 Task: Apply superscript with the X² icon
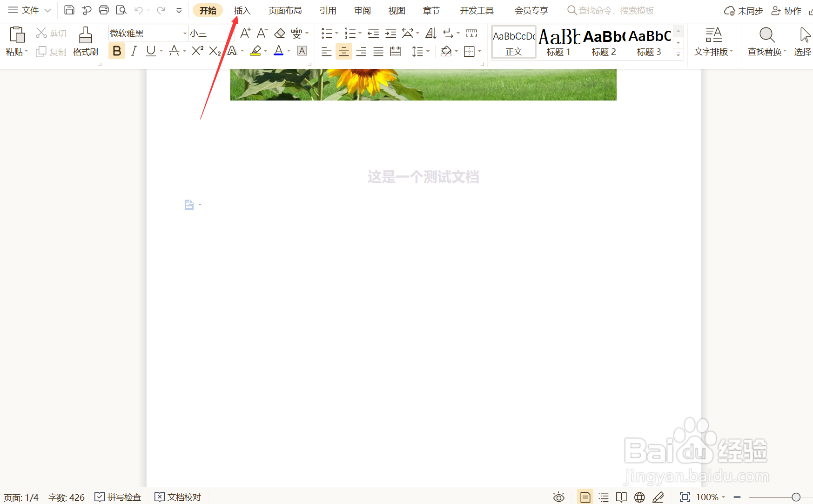(197, 51)
